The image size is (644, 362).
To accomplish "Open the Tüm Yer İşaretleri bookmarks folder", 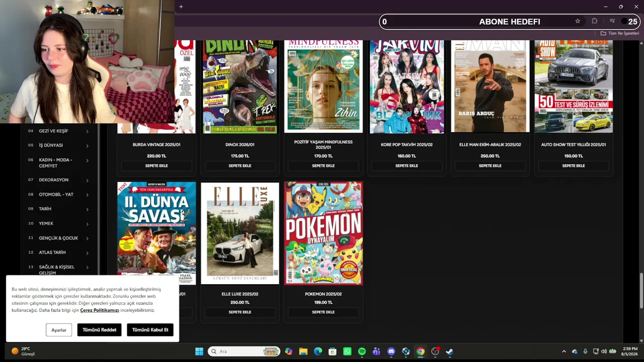I will click(619, 33).
